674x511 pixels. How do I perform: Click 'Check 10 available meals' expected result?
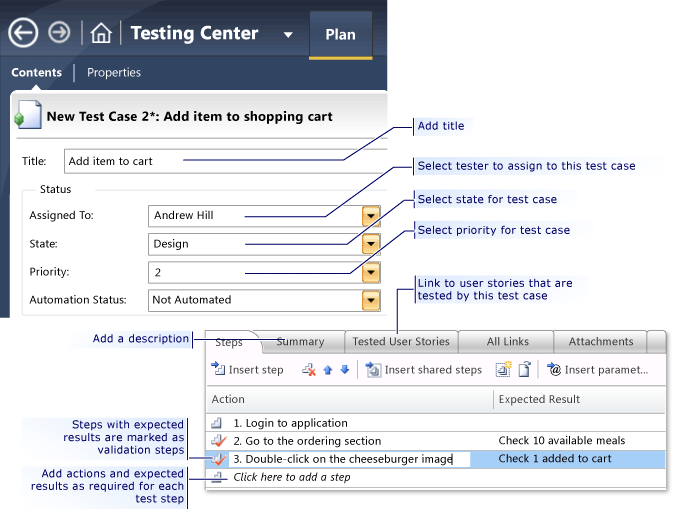tap(562, 441)
